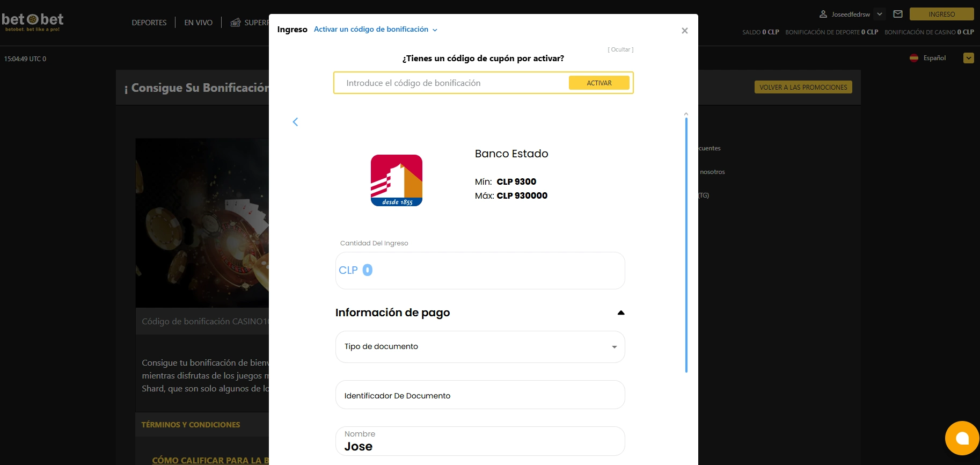This screenshot has width=980, height=465.
Task: Click the betobet logo
Action: (33, 21)
